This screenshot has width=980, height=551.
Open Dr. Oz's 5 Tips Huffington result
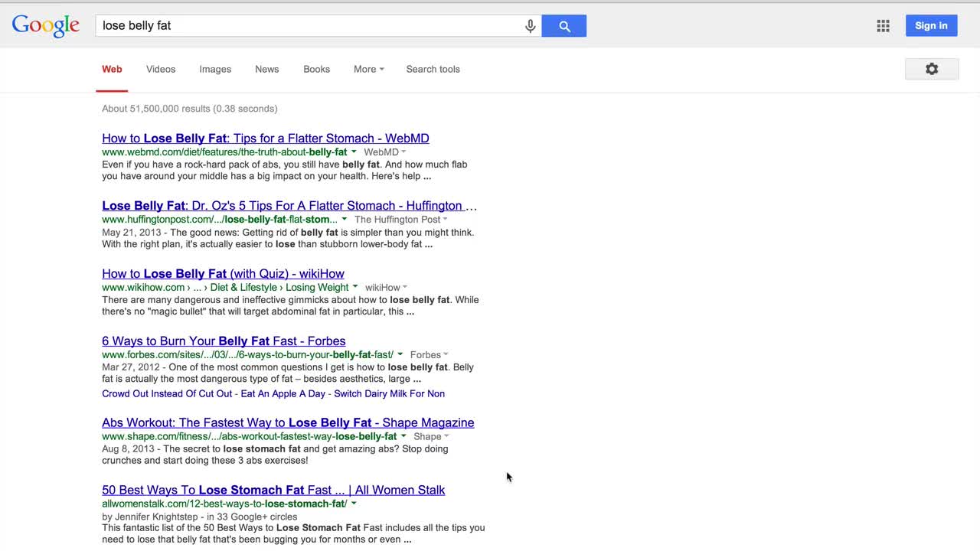(x=289, y=206)
